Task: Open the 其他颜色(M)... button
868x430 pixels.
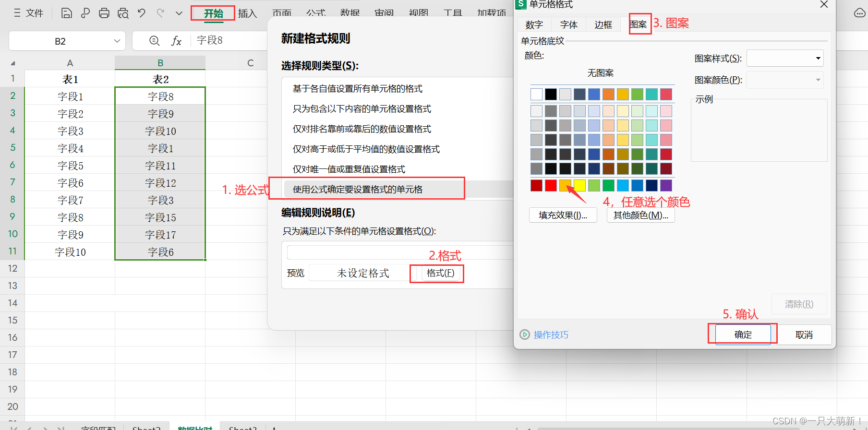Action: point(641,215)
